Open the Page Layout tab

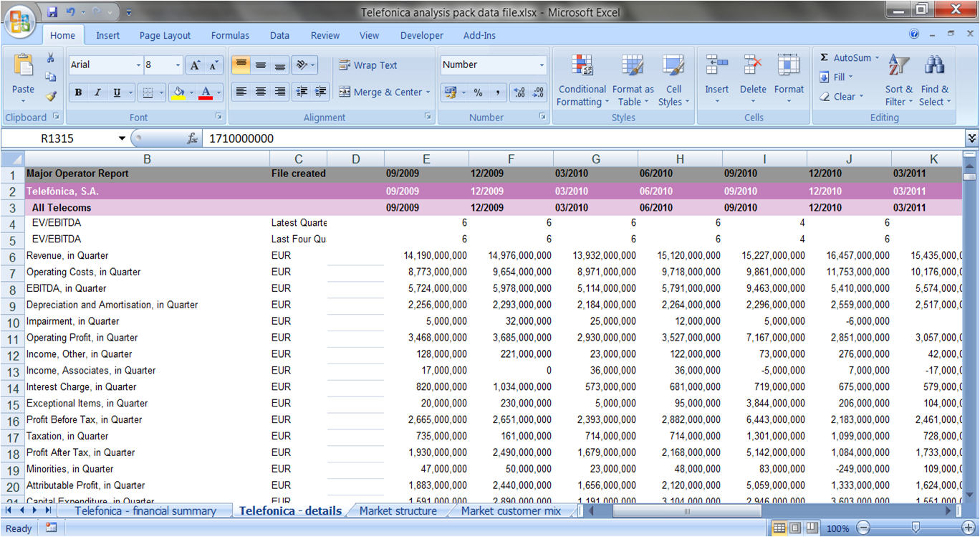(165, 35)
